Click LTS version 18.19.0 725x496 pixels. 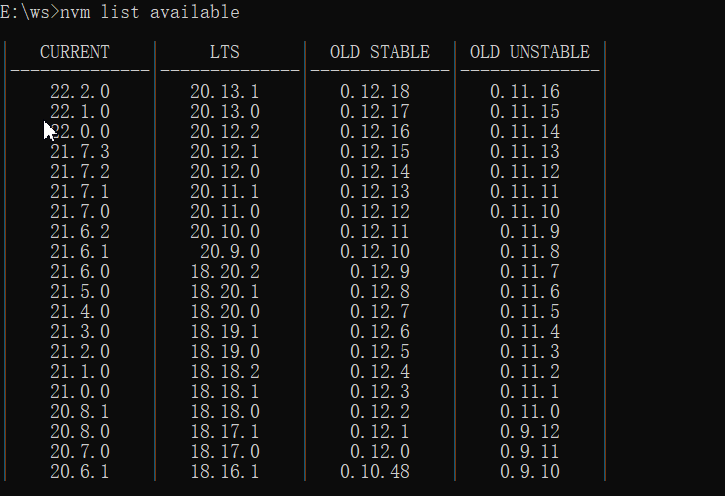pyautogui.click(x=225, y=352)
